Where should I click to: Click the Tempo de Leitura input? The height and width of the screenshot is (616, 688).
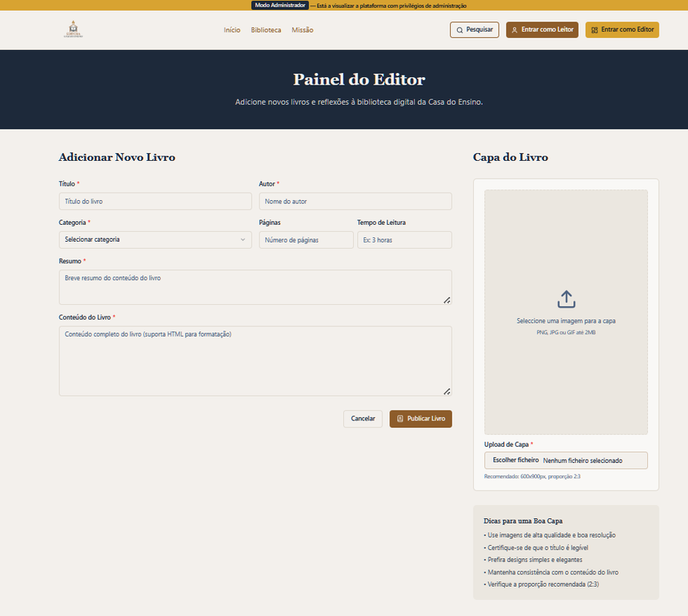404,240
